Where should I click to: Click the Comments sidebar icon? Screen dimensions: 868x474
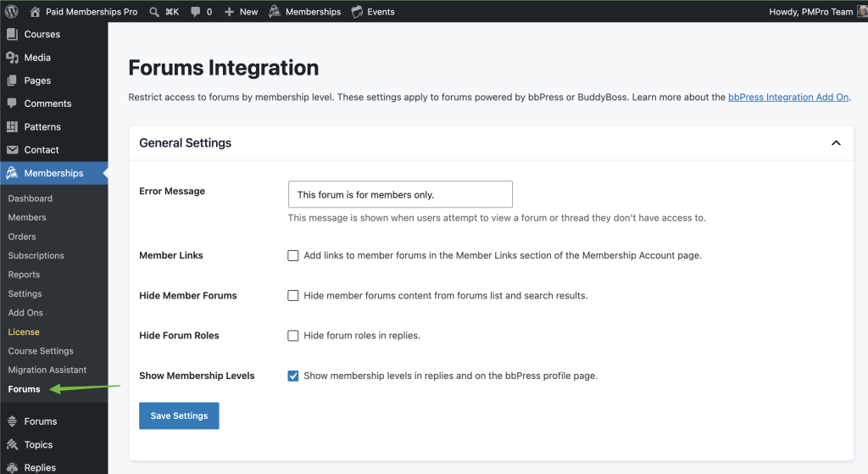12,103
